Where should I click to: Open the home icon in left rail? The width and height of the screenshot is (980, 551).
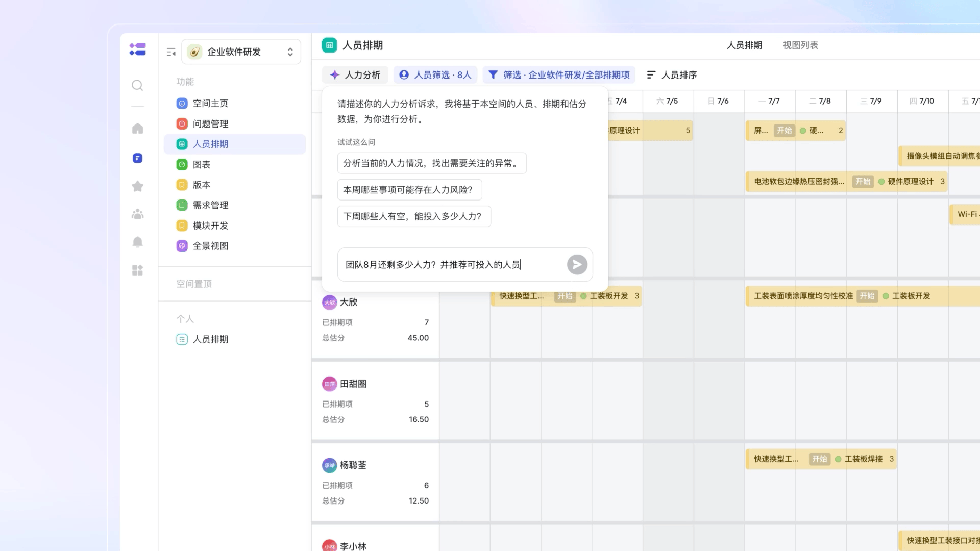(x=137, y=129)
